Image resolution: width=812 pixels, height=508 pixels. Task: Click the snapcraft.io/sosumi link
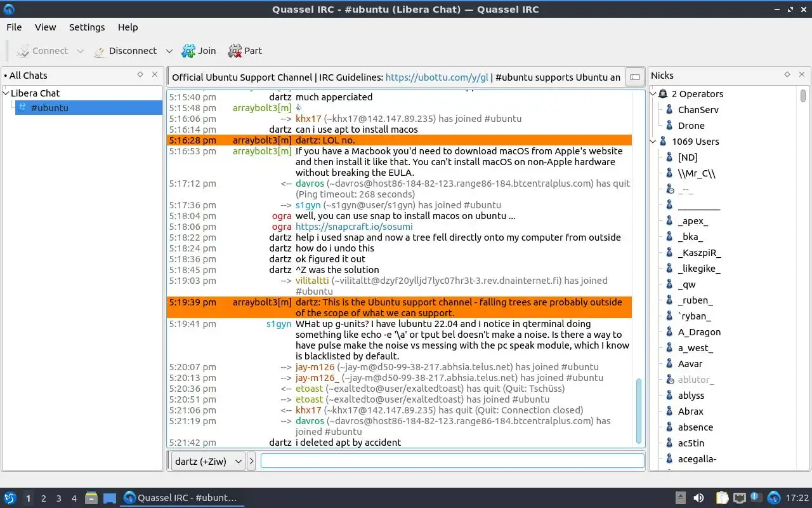click(354, 227)
